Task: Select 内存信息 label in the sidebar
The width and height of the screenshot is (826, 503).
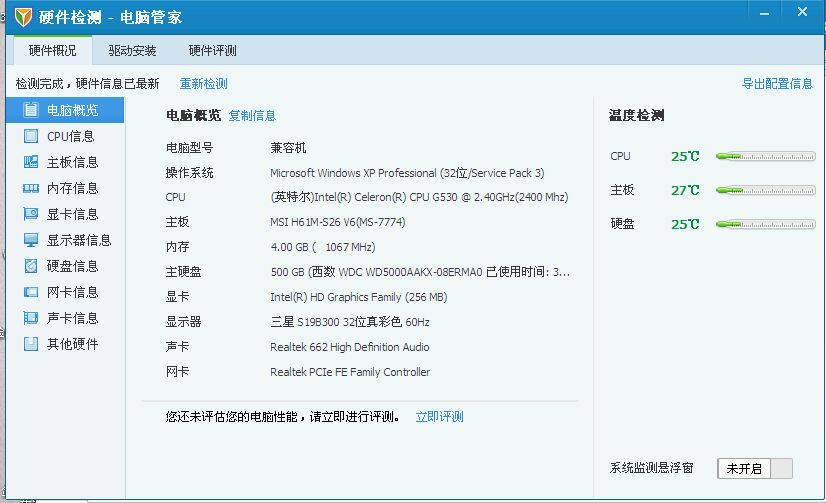Action: pyautogui.click(x=73, y=188)
